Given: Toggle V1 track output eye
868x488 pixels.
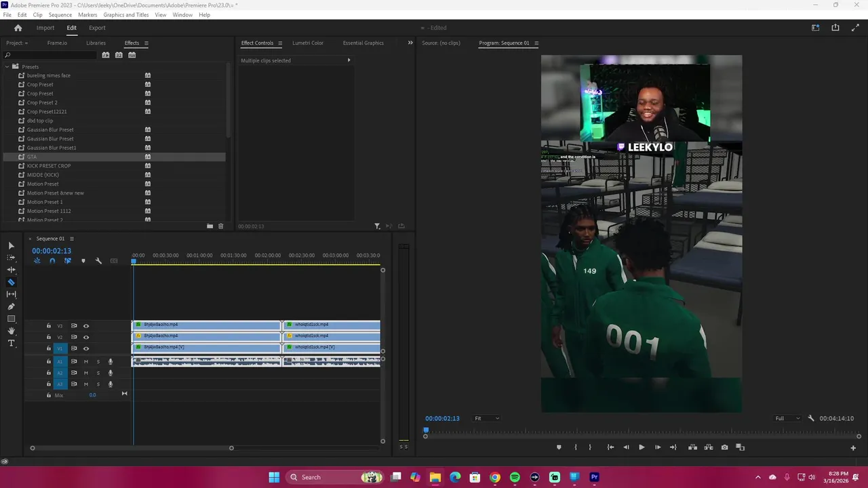Looking at the screenshot, I should 85,348.
